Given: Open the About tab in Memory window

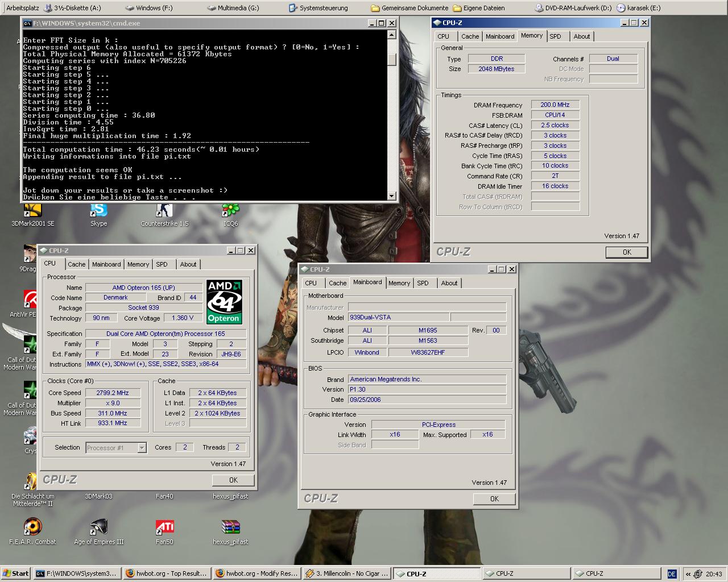Looking at the screenshot, I should coord(581,36).
